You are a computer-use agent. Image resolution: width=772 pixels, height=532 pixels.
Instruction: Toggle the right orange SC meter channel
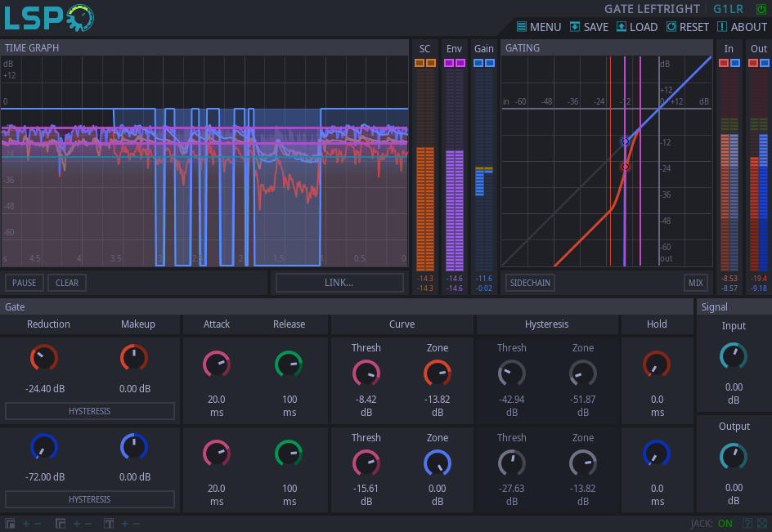pos(431,63)
